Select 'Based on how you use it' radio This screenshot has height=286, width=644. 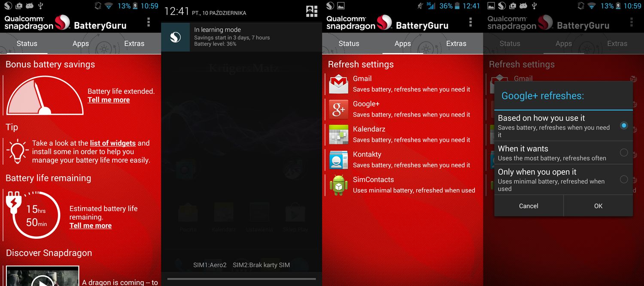624,126
